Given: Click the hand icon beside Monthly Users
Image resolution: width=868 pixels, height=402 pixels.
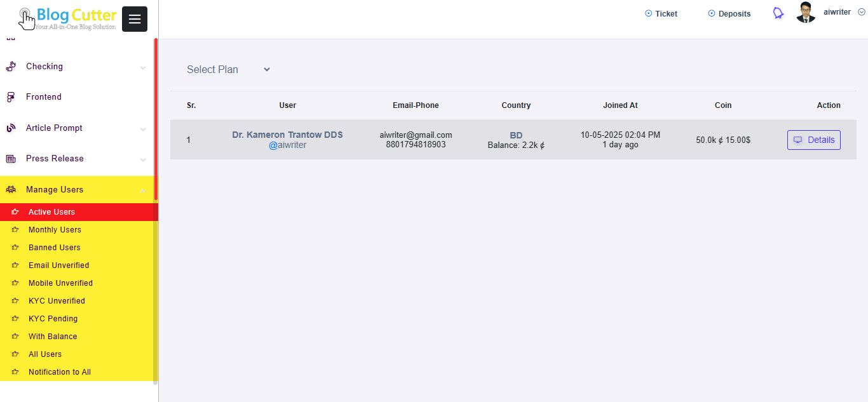Looking at the screenshot, I should click(x=15, y=230).
